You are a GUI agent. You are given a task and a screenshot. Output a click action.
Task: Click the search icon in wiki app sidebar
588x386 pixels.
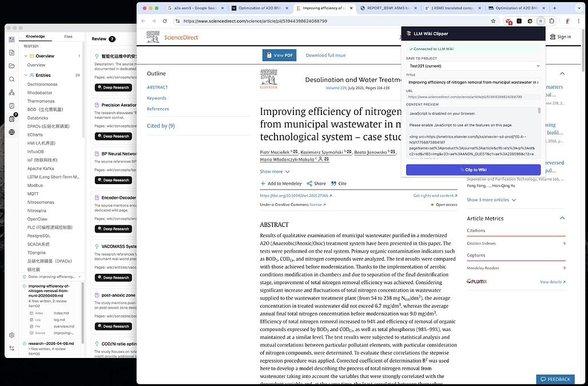click(11, 79)
